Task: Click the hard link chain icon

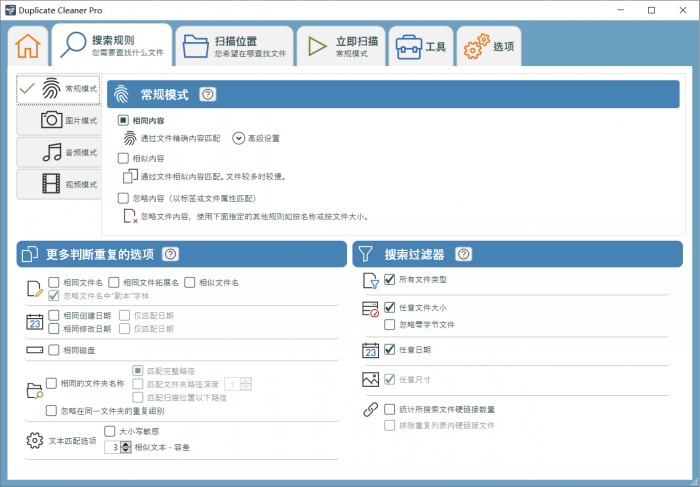Action: click(x=371, y=409)
